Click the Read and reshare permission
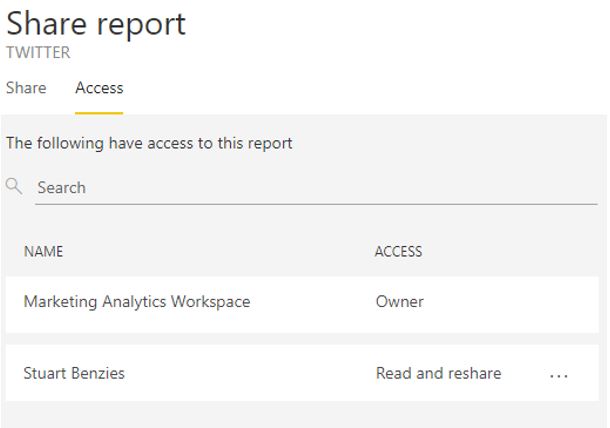The width and height of the screenshot is (610, 428). [438, 373]
